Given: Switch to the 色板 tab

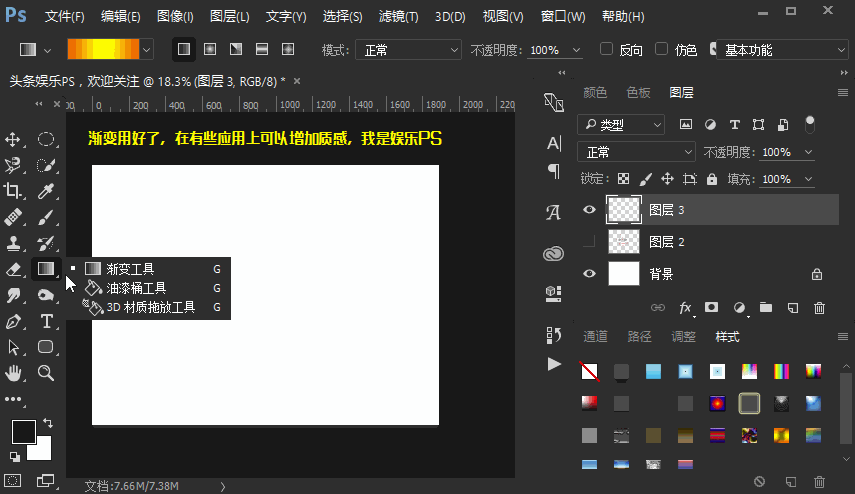Looking at the screenshot, I should click(638, 93).
